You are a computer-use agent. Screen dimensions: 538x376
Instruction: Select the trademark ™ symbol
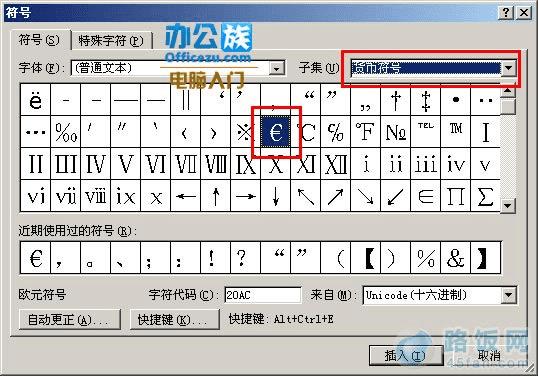point(456,132)
